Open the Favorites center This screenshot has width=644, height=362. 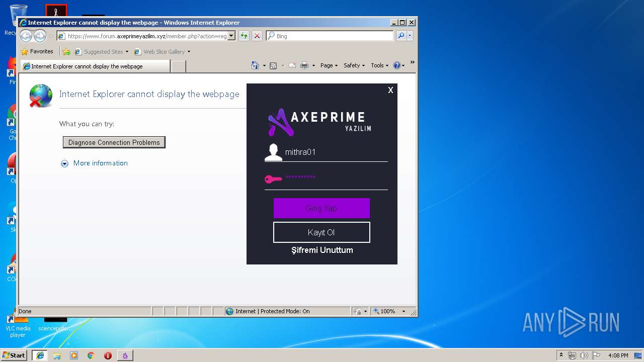[x=37, y=51]
